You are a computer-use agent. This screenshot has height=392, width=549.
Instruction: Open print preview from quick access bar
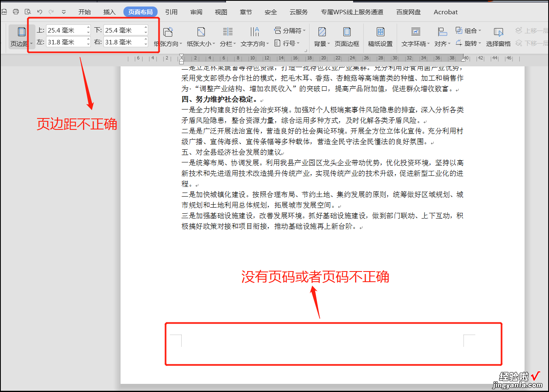[x=28, y=12]
